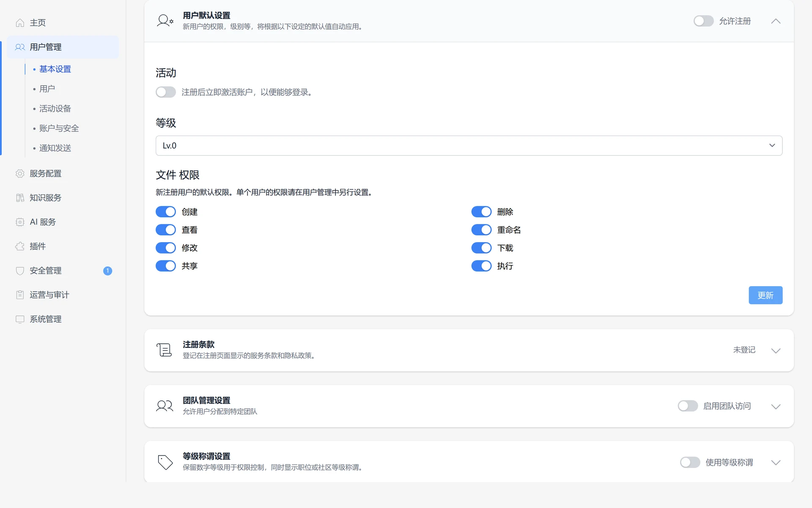Collapse the 用户默认设置 panel chevron
This screenshot has height=508, width=812.
pos(776,21)
